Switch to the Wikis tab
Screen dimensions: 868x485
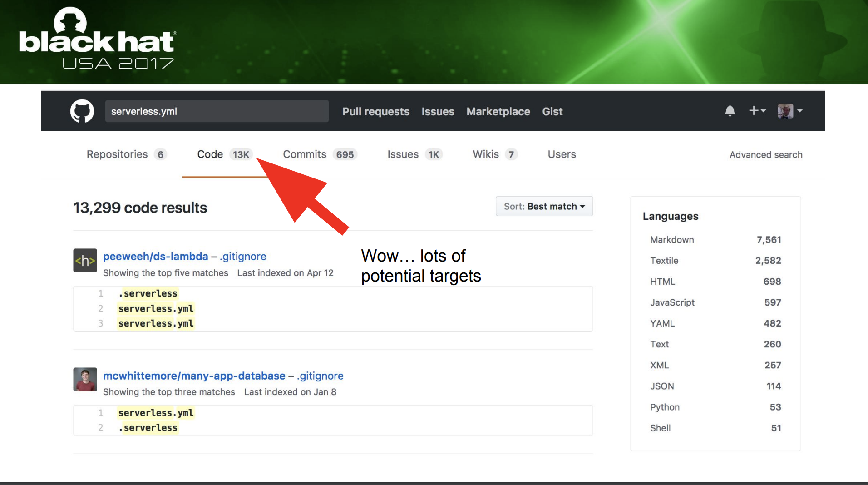coord(495,154)
